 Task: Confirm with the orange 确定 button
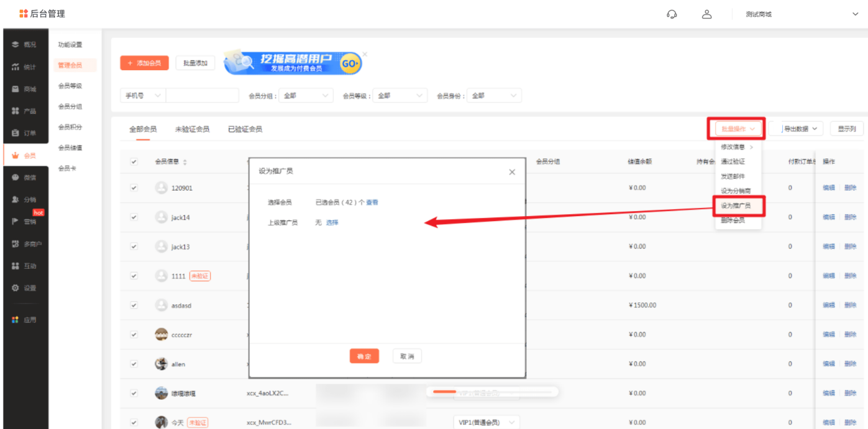pos(364,356)
